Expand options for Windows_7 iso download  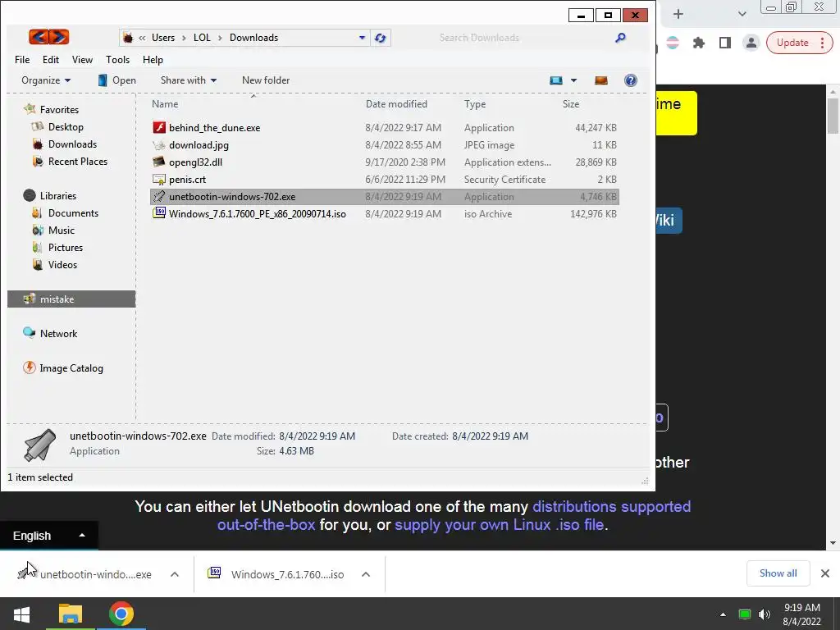(x=366, y=574)
